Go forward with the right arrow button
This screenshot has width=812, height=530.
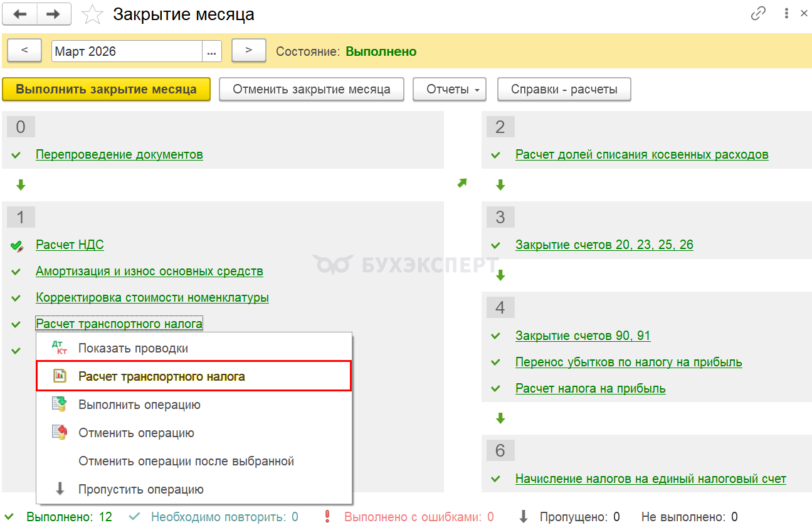[54, 14]
